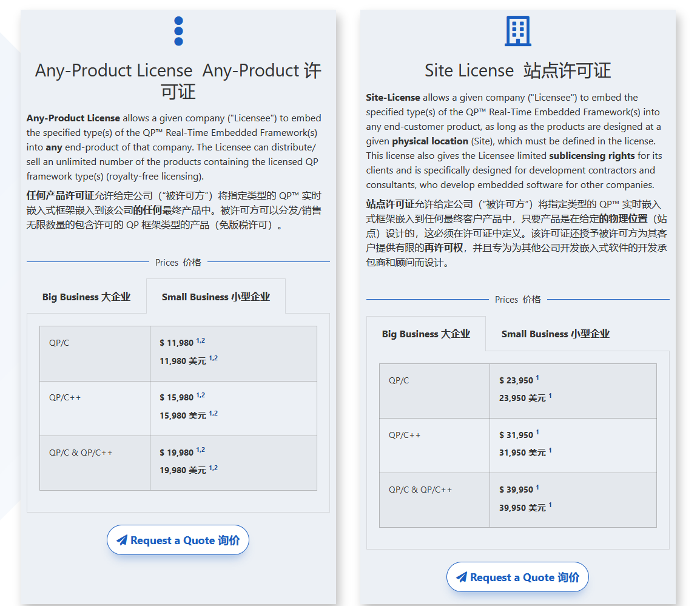This screenshot has width=700, height=606.
Task: Click the $ 19,980 price
Action: [177, 453]
